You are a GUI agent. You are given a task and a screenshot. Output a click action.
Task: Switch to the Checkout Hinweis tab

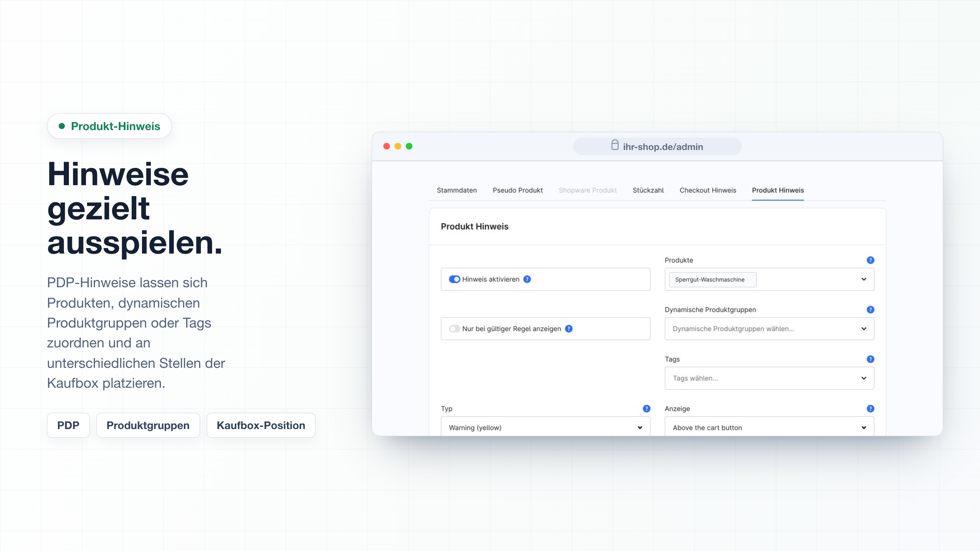pos(708,190)
